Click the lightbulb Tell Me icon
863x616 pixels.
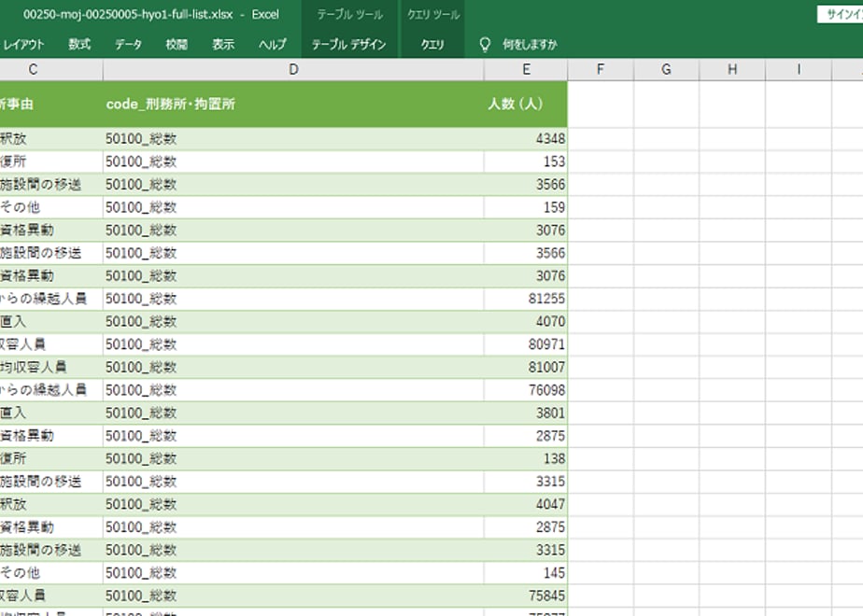click(485, 45)
